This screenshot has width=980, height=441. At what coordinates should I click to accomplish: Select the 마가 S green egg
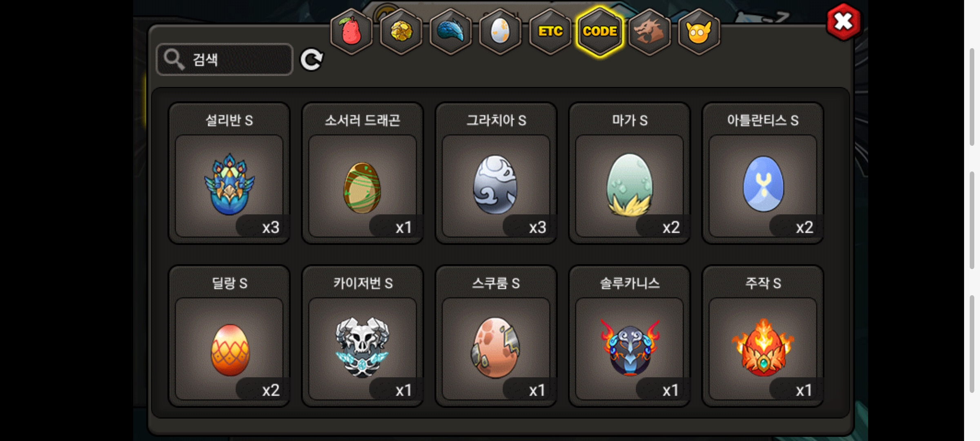pyautogui.click(x=630, y=173)
